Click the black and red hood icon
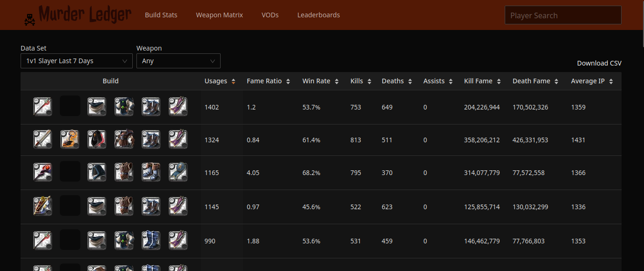This screenshot has height=271, width=644. tap(97, 139)
